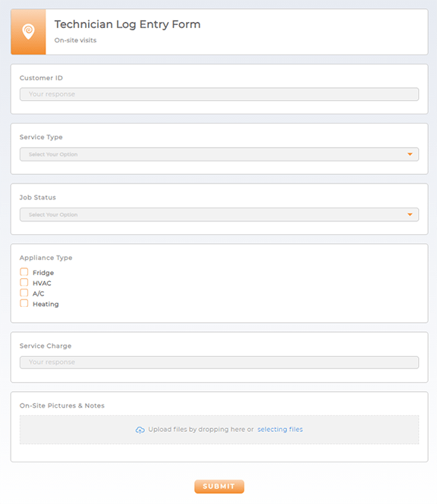The image size is (437, 504).
Task: Click the 'Customer ID' label
Action: [x=41, y=78]
